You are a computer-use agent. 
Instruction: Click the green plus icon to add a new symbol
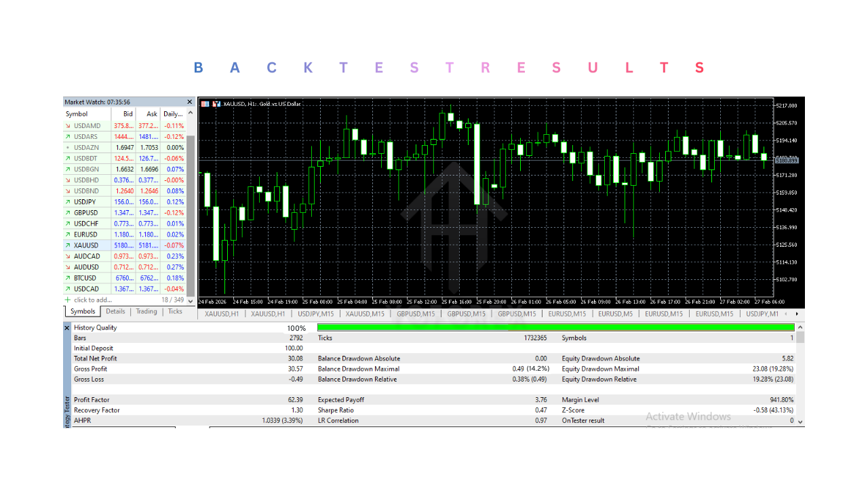(x=68, y=300)
